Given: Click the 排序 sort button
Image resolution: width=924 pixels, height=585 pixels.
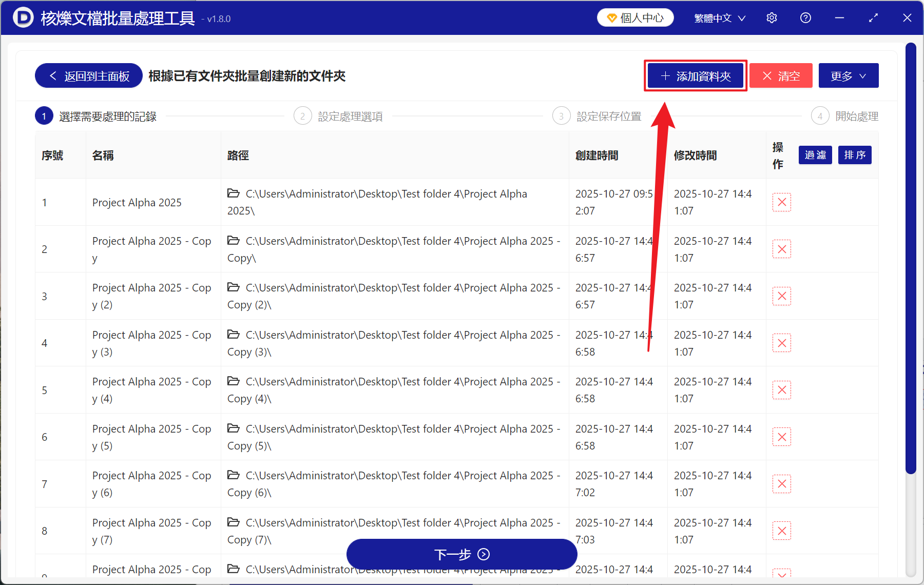Looking at the screenshot, I should tap(854, 155).
